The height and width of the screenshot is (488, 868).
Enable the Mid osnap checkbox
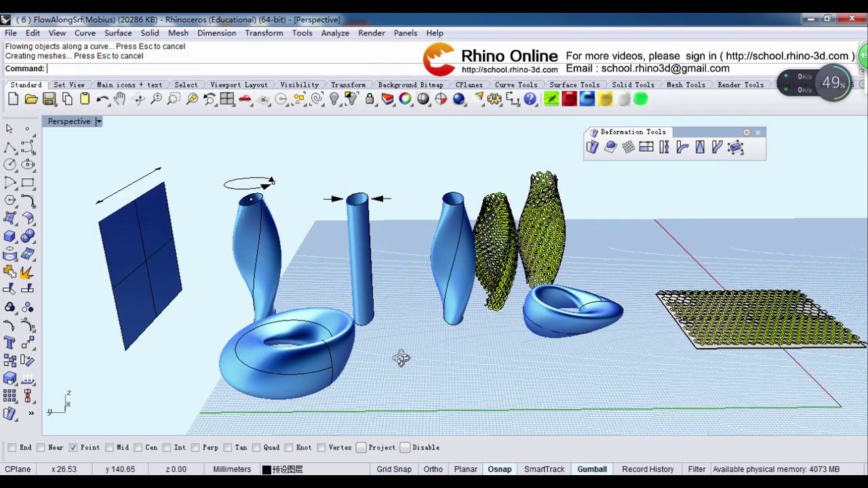coord(109,447)
